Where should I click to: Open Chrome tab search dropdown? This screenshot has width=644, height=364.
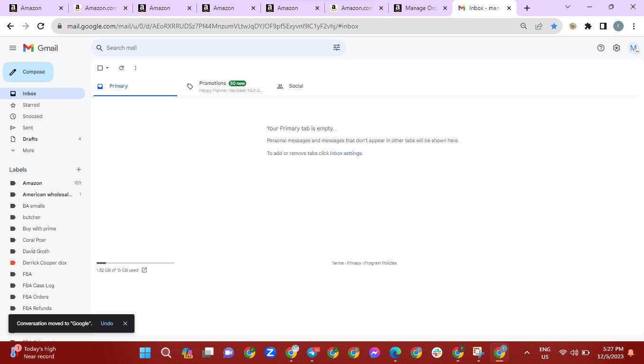click(568, 7)
